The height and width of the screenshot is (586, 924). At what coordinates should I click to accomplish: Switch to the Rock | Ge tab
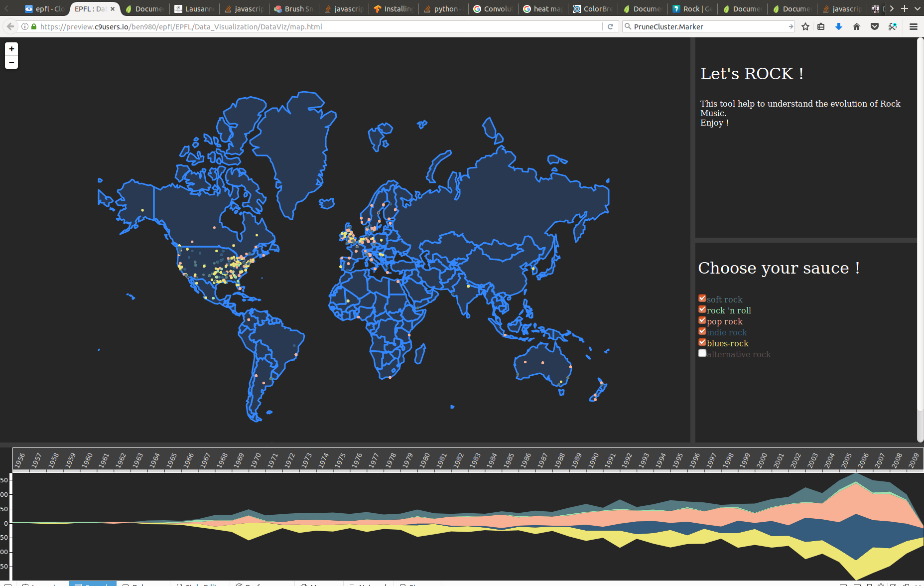coord(692,8)
